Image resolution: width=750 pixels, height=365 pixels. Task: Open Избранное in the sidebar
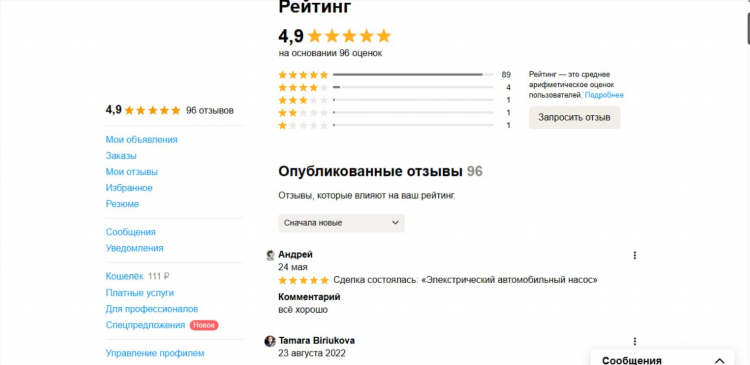click(129, 188)
